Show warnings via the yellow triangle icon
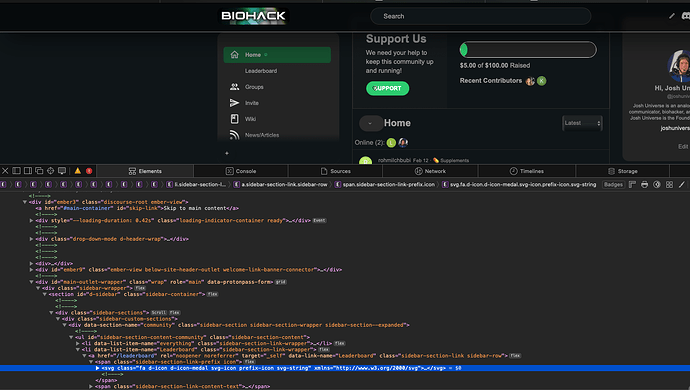 coord(77,171)
